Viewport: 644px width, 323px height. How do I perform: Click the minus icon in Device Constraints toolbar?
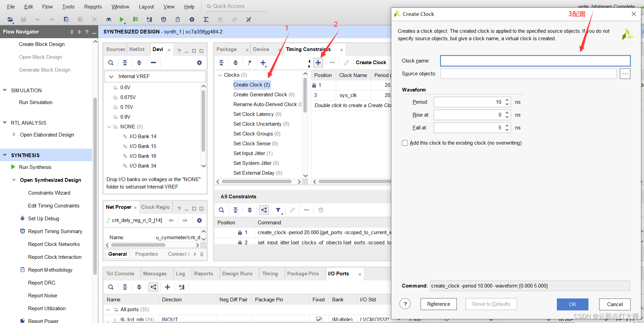pos(153,63)
